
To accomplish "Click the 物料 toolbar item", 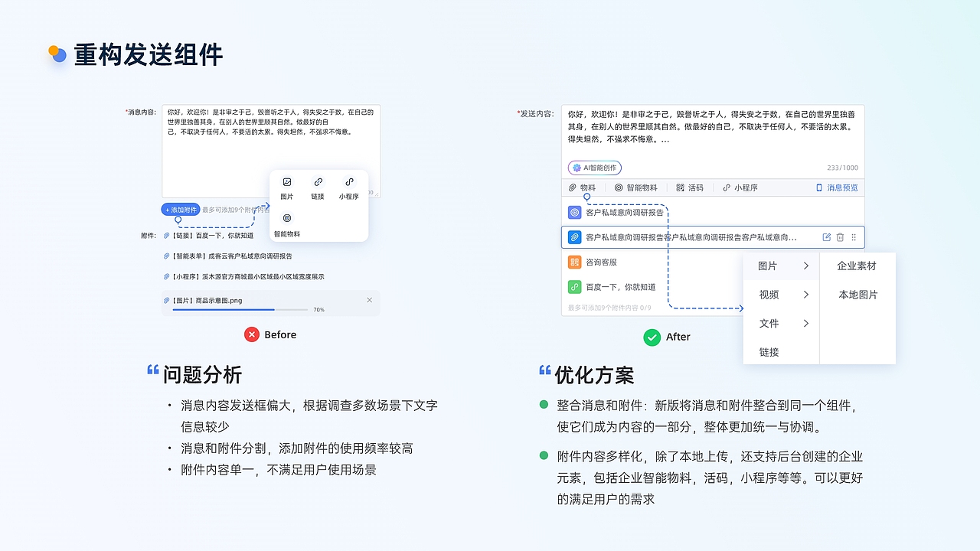I will pyautogui.click(x=582, y=187).
